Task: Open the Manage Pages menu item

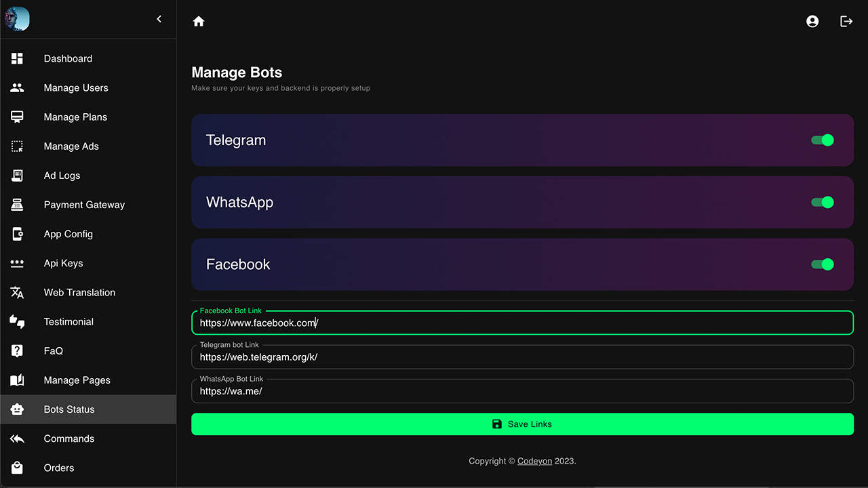Action: (x=88, y=380)
